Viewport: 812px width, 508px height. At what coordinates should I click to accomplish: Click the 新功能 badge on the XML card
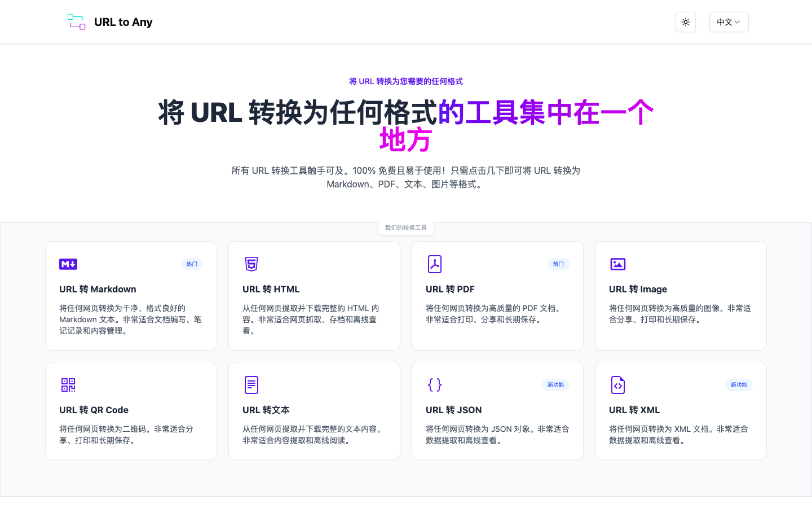pyautogui.click(x=739, y=385)
